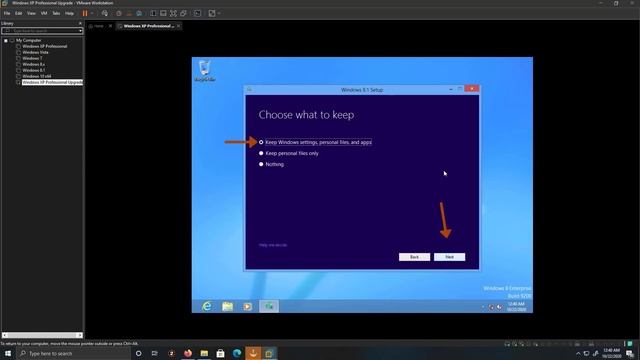Click the stretch guest display toolbar icon

(x=212, y=13)
